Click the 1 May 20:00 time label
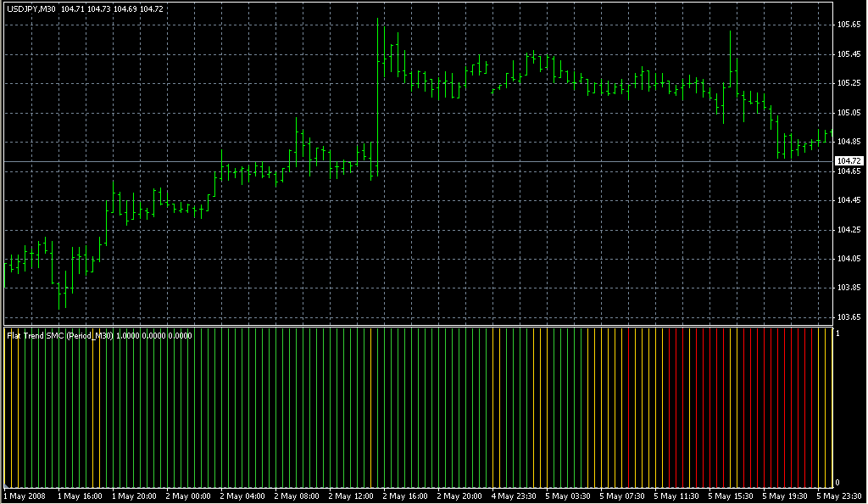The height and width of the screenshot is (504, 868). pyautogui.click(x=135, y=495)
